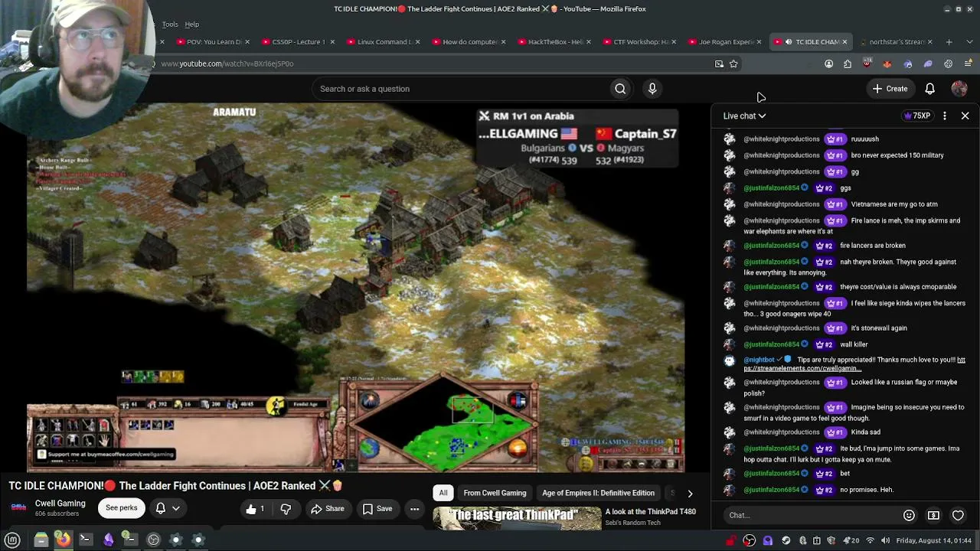The width and height of the screenshot is (980, 551).
Task: Click the Create button
Action: coord(889,89)
